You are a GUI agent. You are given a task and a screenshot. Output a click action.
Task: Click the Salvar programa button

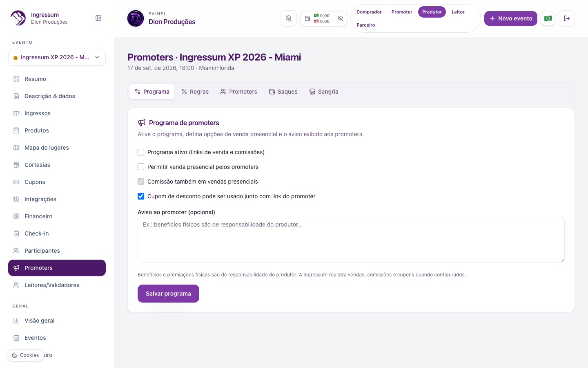[x=168, y=294]
